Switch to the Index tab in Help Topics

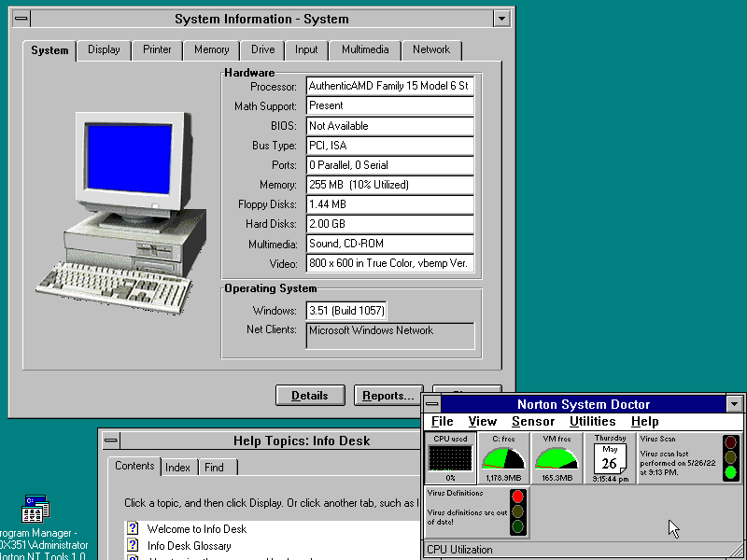(177, 468)
